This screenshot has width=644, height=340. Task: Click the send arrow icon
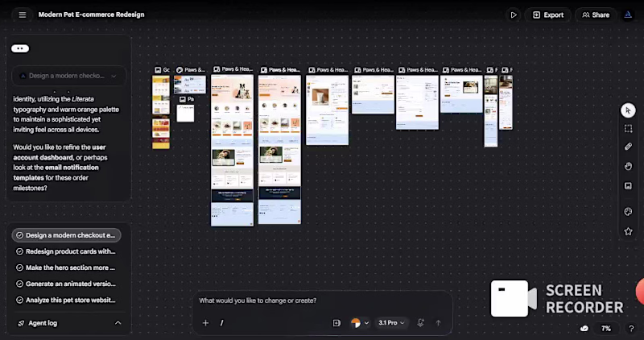pos(438,323)
